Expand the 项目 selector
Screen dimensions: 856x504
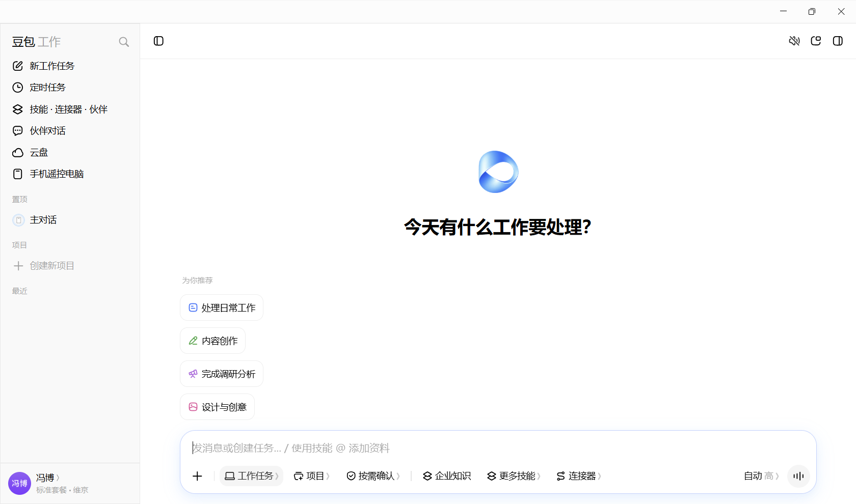click(312, 476)
